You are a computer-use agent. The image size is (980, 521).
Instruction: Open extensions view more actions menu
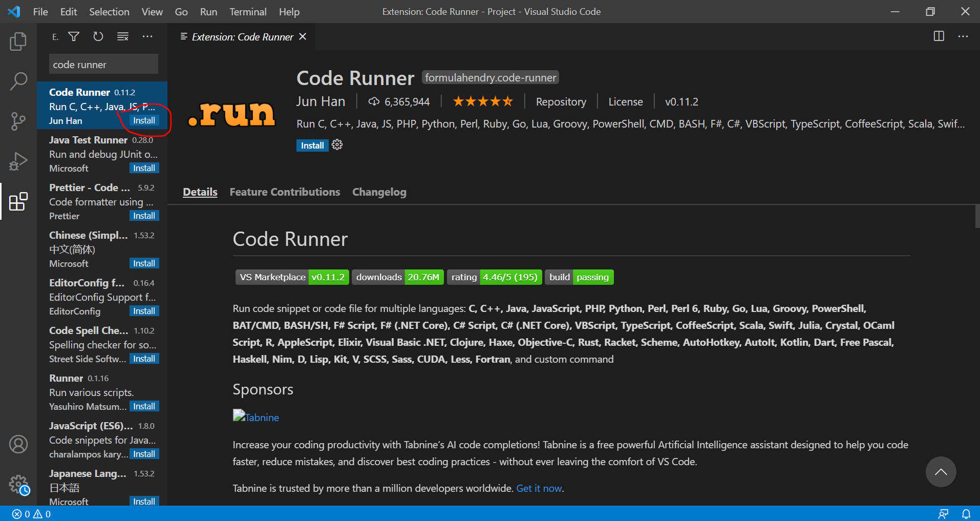(x=147, y=36)
